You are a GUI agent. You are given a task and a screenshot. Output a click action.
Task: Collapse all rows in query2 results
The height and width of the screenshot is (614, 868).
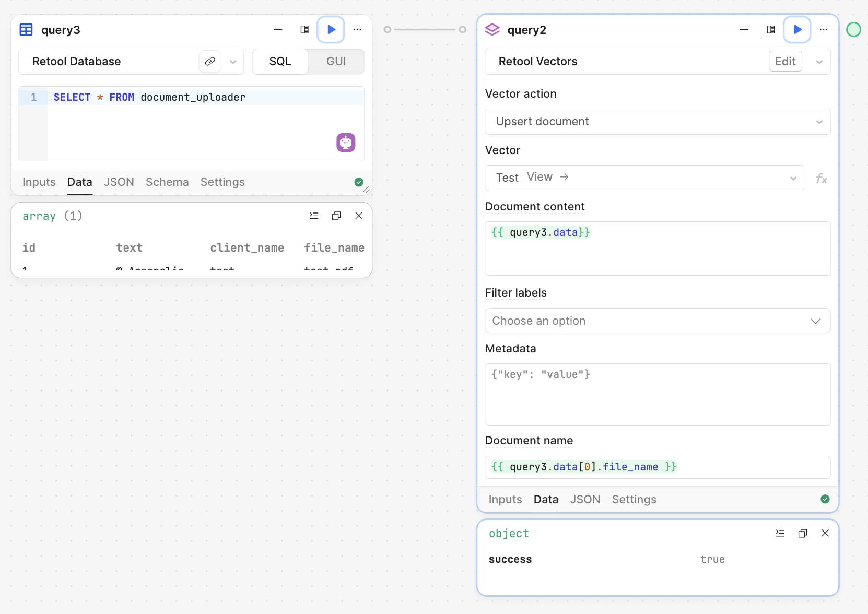(x=780, y=533)
